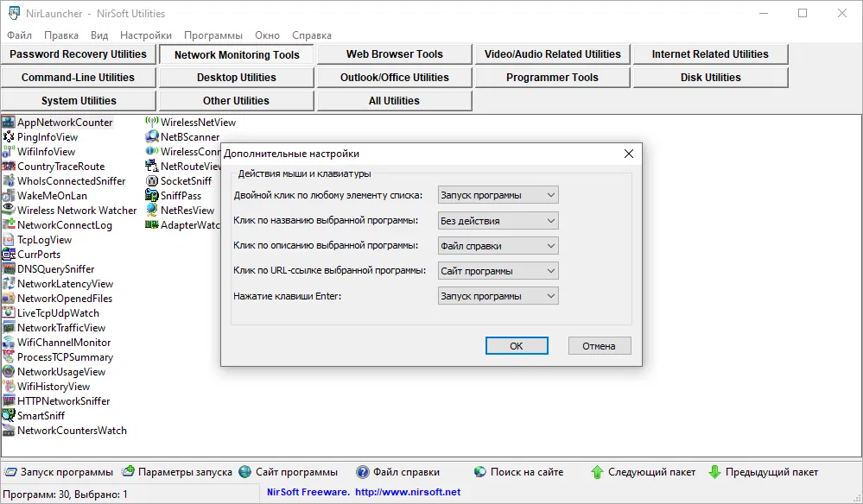Switch to Programmer Tools tab
Viewport: 863px width, 504px height.
(x=553, y=78)
